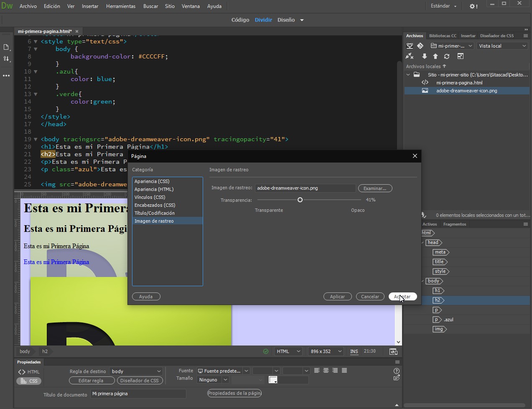Open the Archivo menu
This screenshot has height=409, width=532.
coord(28,6)
